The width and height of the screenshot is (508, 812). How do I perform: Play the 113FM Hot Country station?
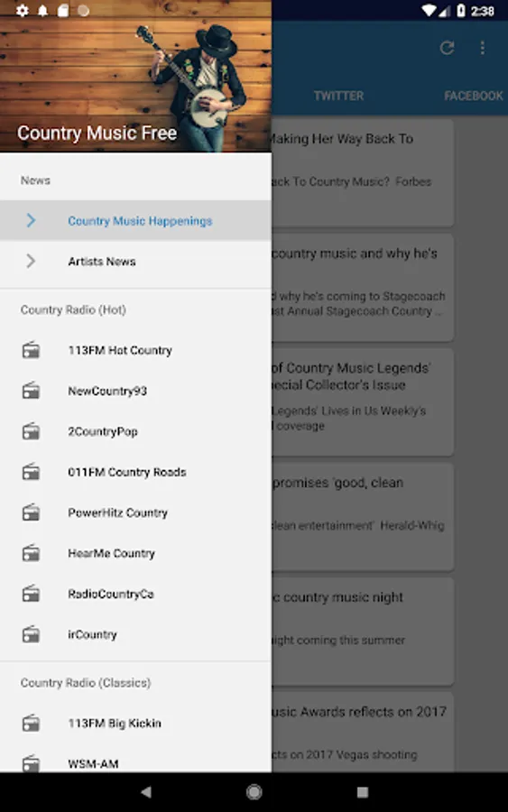pyautogui.click(x=135, y=350)
